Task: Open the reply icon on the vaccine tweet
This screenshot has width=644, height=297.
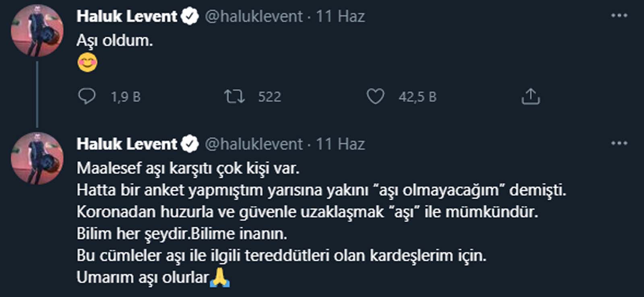Action: [x=87, y=96]
